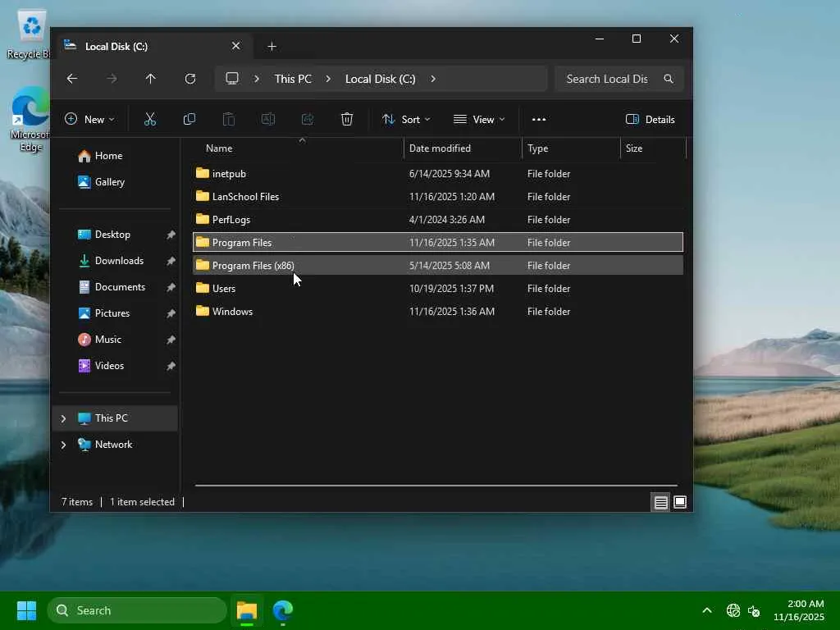Select Downloads in the navigation pane

tap(119, 261)
